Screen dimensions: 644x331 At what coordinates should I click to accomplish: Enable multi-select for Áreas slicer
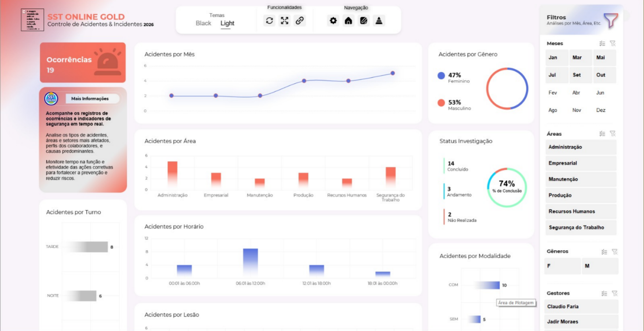pos(602,134)
